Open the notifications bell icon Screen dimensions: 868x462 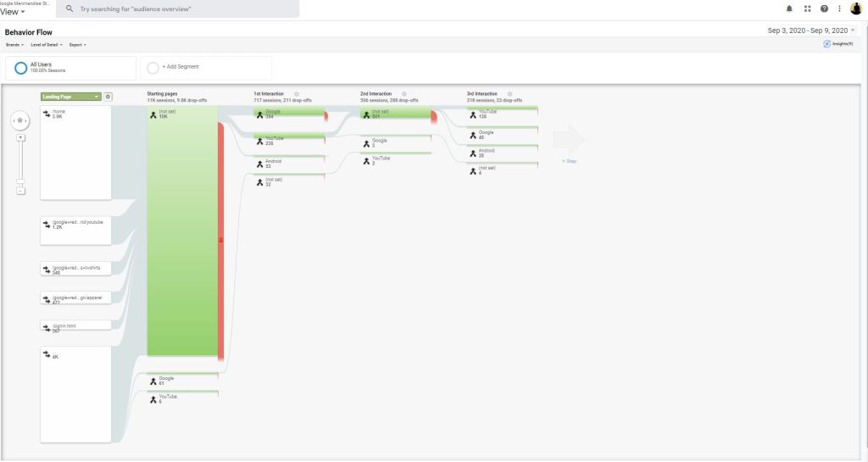click(x=790, y=8)
